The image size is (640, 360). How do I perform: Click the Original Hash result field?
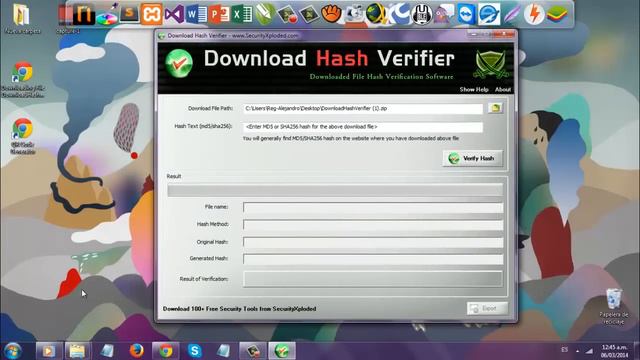[x=373, y=242]
